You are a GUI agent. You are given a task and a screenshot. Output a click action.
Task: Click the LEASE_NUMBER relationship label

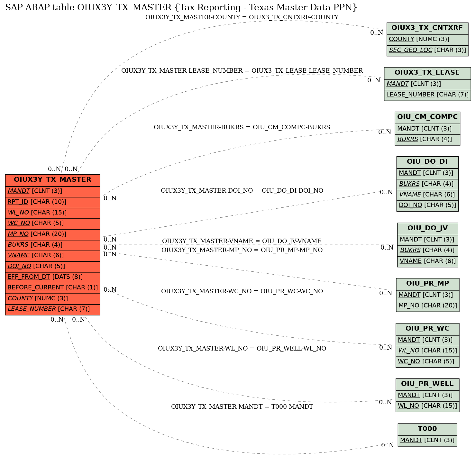pos(242,71)
